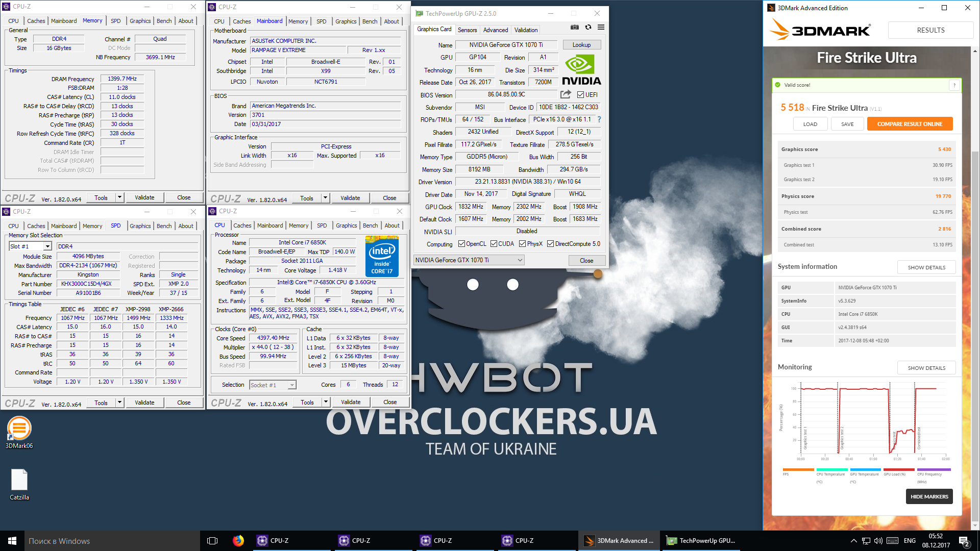Take GPU-Z screenshot with camera icon

[575, 27]
